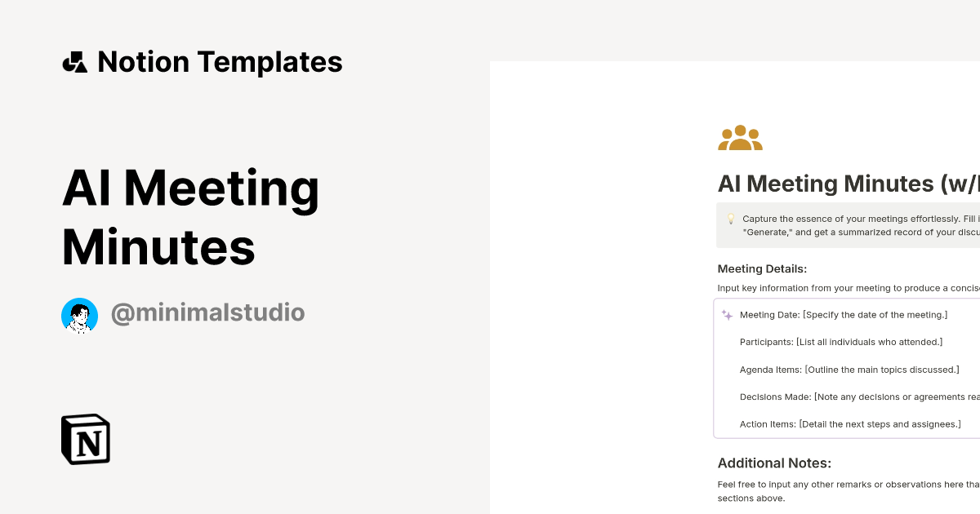Click the Participants placeholder text
This screenshot has width=980, height=514.
[841, 342]
